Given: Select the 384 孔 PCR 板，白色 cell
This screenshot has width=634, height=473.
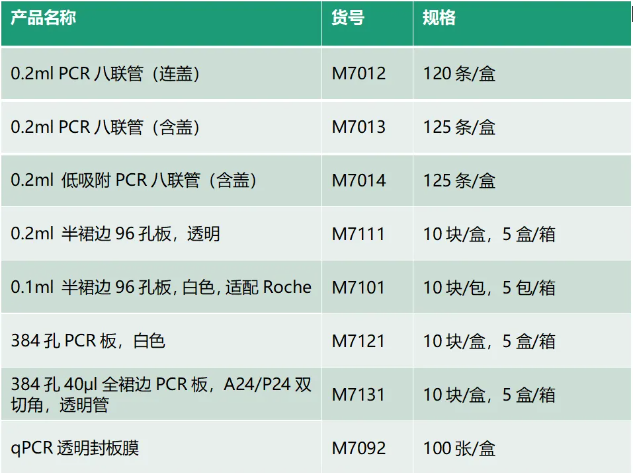Looking at the screenshot, I should 88,341.
